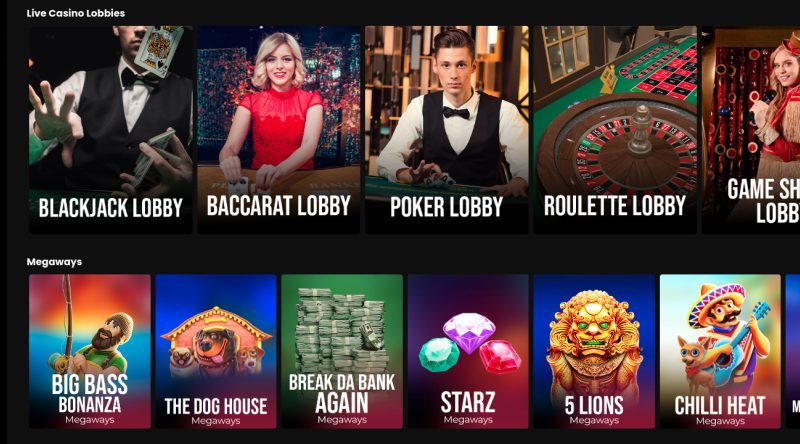Launch The Dog House Megaways game
The width and height of the screenshot is (800, 444).
216,352
